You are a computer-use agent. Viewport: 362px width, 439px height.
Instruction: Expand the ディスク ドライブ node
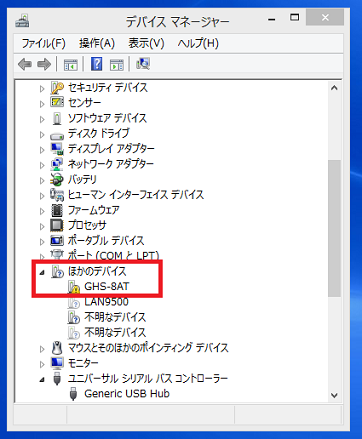[x=42, y=134]
